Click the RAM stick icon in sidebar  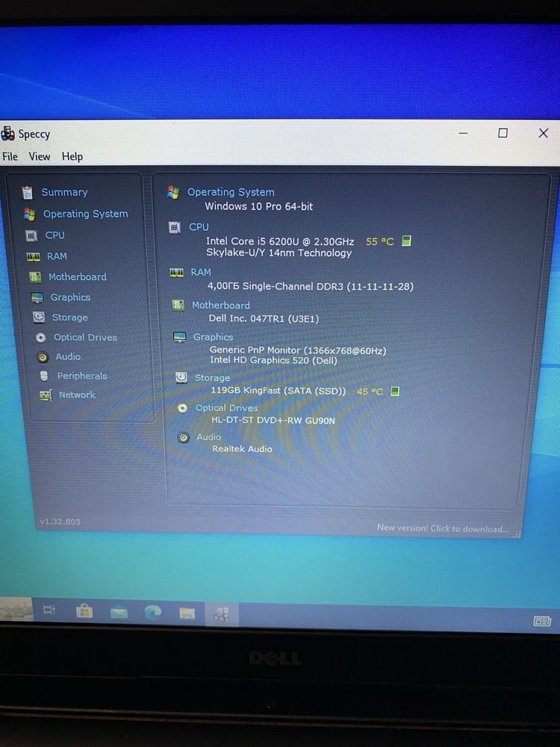34,257
